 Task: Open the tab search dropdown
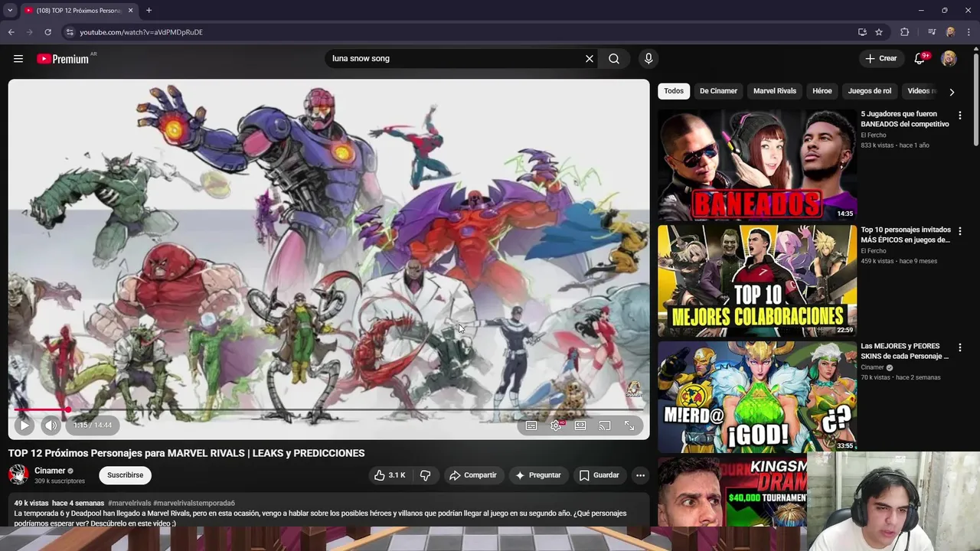10,11
